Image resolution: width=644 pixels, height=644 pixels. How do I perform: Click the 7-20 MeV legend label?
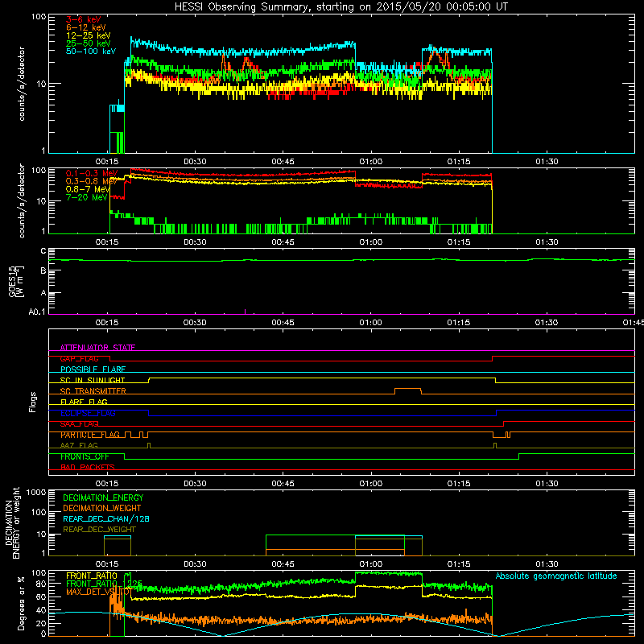(86, 197)
